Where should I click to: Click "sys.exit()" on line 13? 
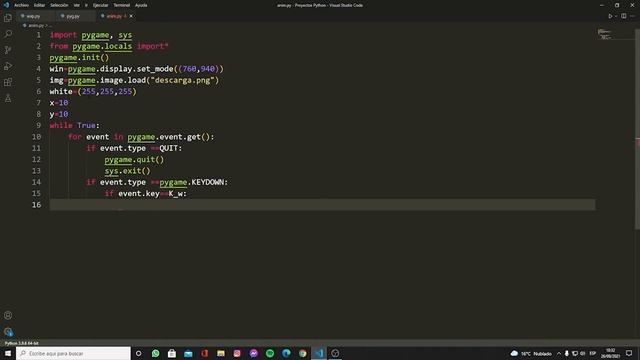[x=127, y=171]
